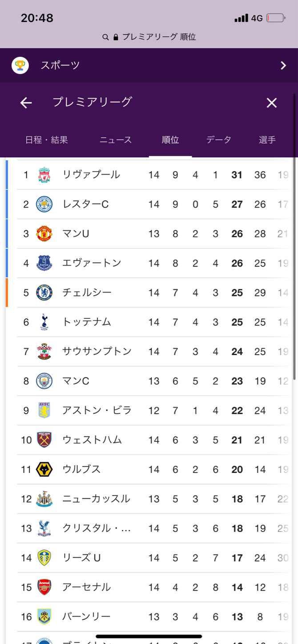Tap the address bar showing プレミアリーグ 順位

[149, 37]
